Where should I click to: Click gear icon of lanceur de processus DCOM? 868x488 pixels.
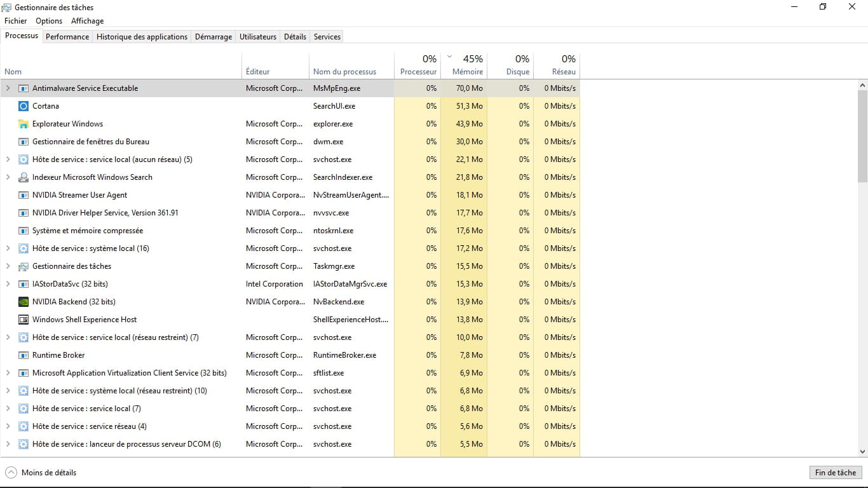24,444
